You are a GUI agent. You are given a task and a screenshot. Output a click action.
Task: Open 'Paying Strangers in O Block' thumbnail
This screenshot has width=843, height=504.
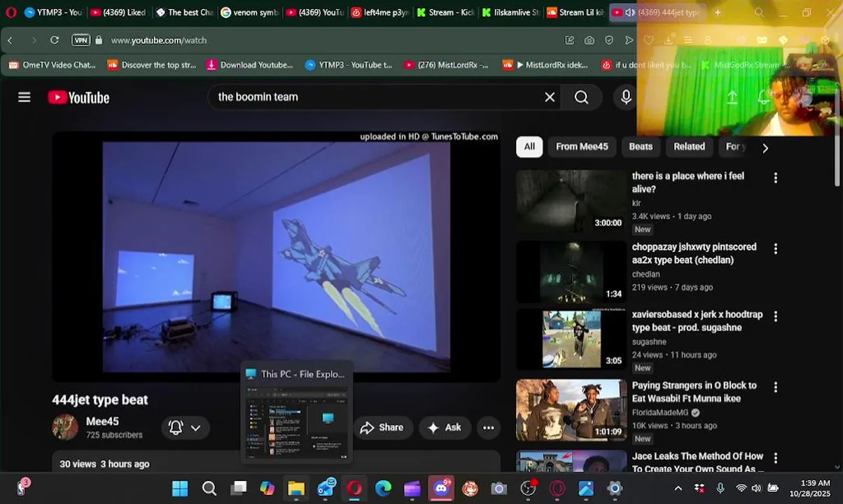point(572,411)
